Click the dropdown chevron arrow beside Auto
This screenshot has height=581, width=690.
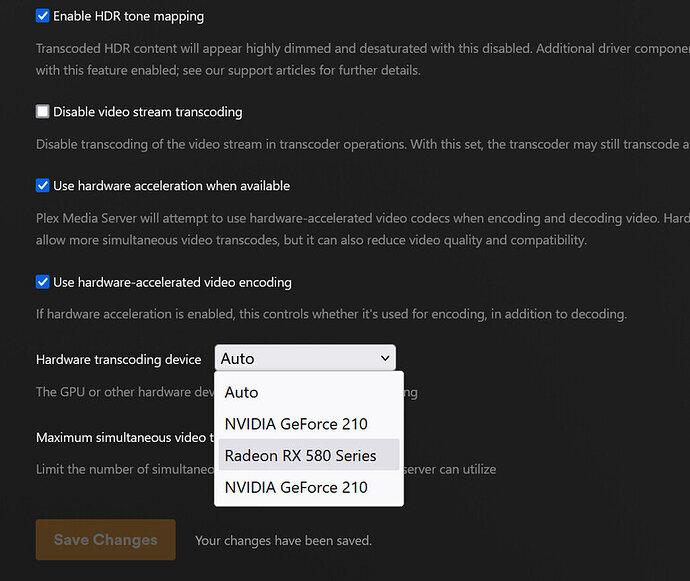tap(385, 358)
